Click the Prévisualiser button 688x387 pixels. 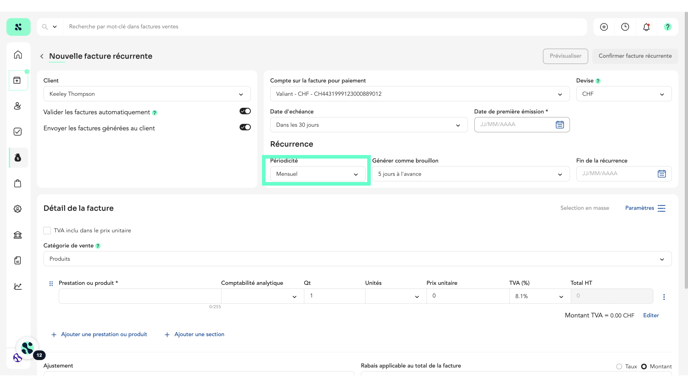click(565, 56)
